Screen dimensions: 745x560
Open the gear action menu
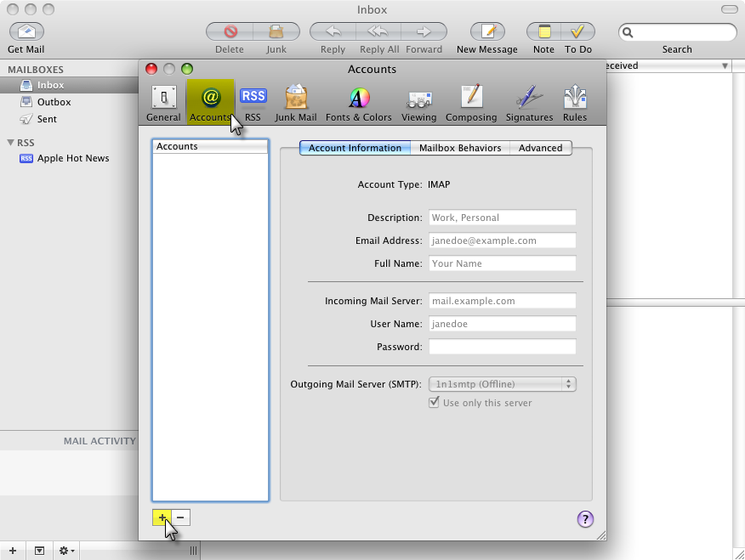(x=66, y=551)
